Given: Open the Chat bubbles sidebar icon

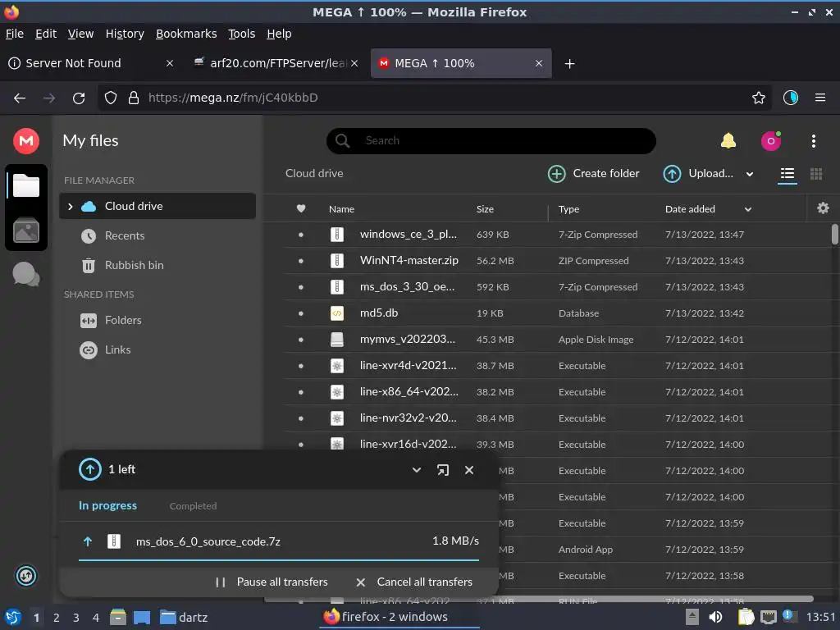Looking at the screenshot, I should [25, 274].
